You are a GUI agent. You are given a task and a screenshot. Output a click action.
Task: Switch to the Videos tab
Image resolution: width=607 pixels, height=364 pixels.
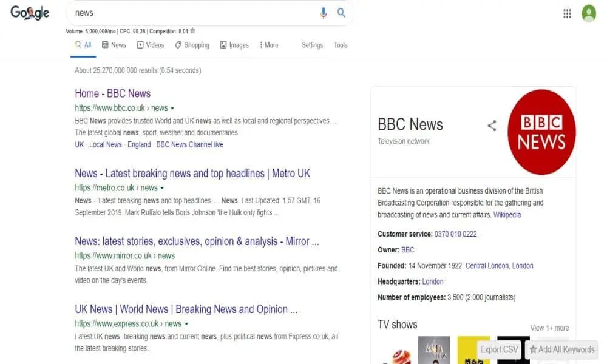pyautogui.click(x=151, y=45)
